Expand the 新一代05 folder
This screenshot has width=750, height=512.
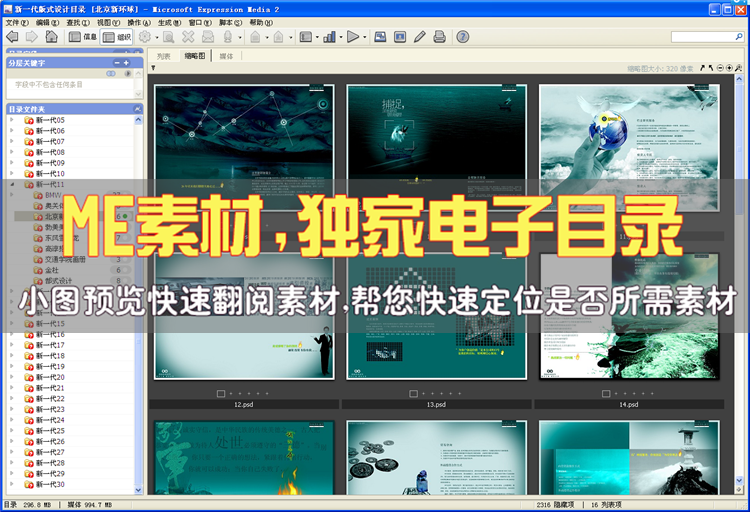(12, 120)
